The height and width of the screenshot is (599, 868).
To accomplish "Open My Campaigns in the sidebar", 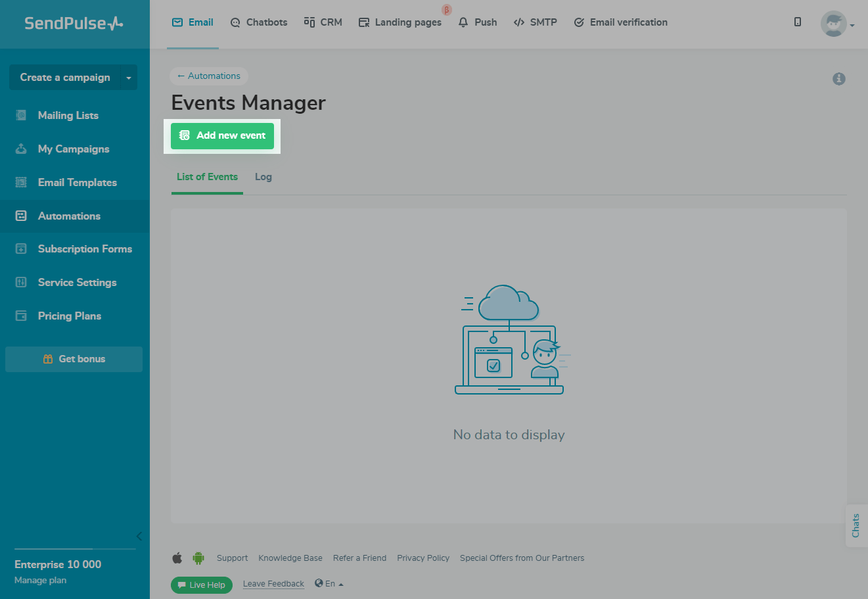I will [x=75, y=149].
